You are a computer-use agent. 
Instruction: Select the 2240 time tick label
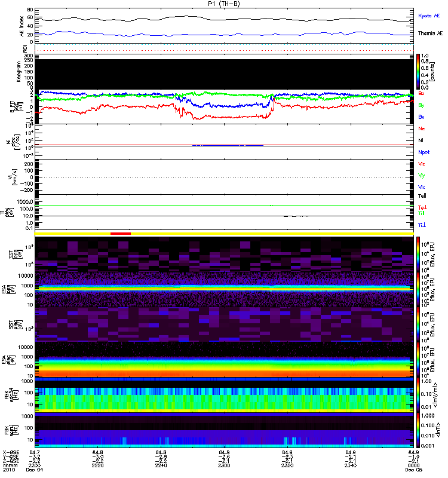[x=161, y=465]
